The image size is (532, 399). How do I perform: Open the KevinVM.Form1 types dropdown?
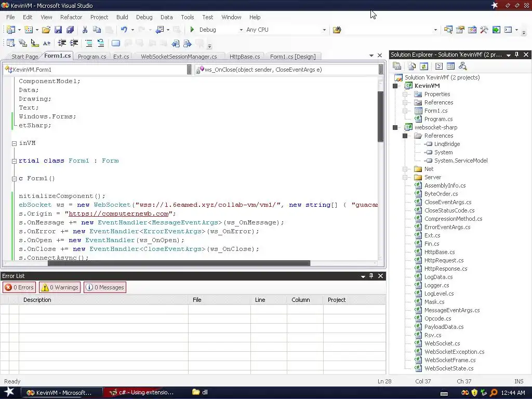tap(189, 70)
